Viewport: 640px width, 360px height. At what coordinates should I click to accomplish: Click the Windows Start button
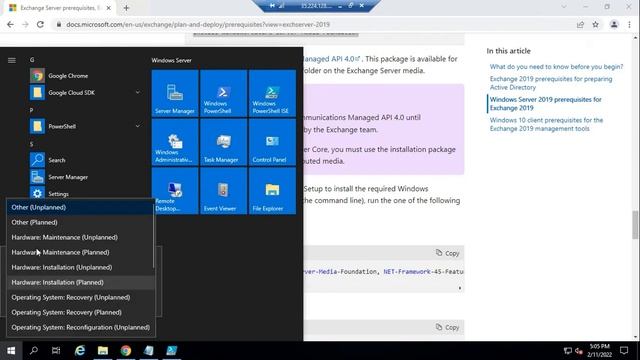pos(11,351)
